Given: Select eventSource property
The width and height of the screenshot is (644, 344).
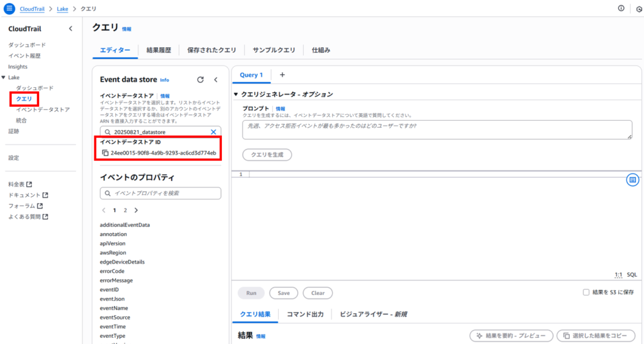Looking at the screenshot, I should pyautogui.click(x=115, y=318).
